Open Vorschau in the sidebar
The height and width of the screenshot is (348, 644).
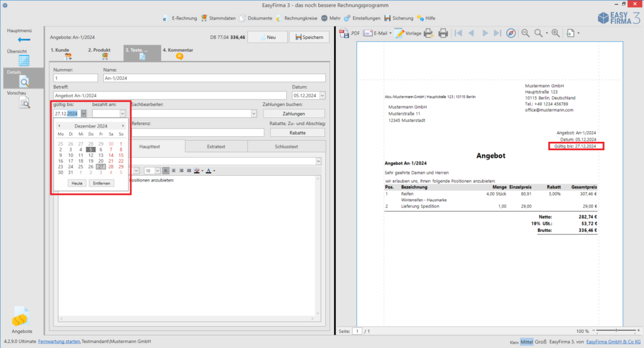24,102
